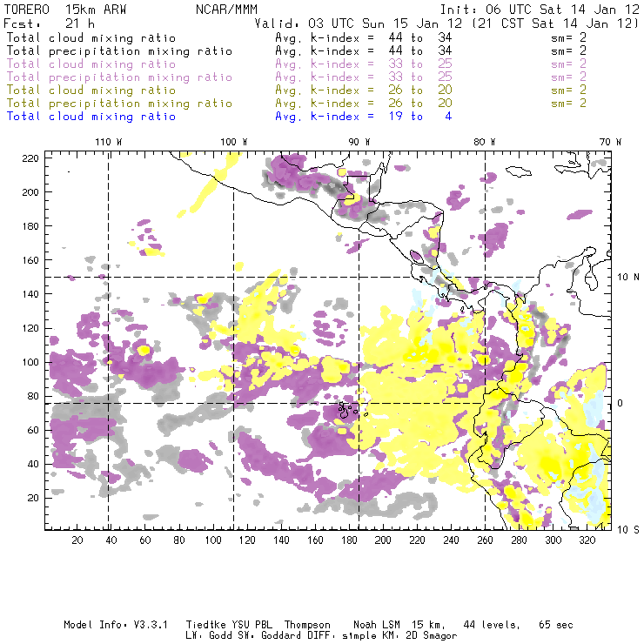644x644 pixels.
Task: Click the '100 W' longitude label
Action: (x=234, y=142)
